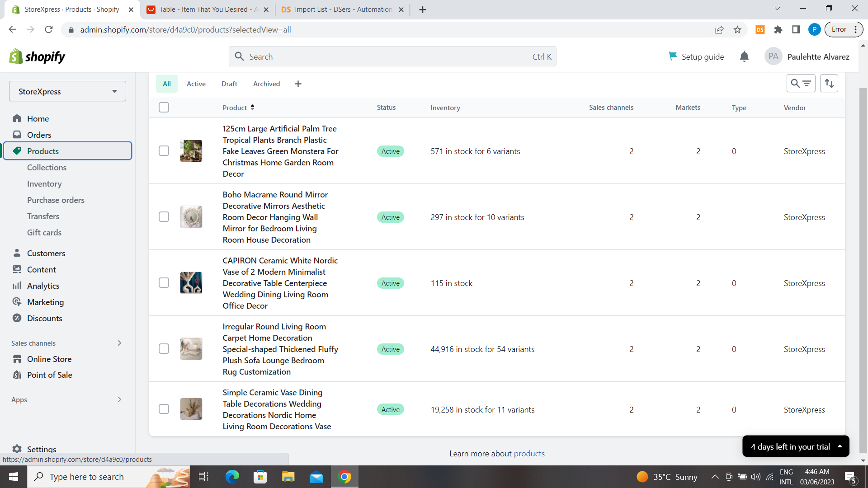Open the StoreXpress store switcher dropdown
The image size is (868, 488).
tap(67, 91)
